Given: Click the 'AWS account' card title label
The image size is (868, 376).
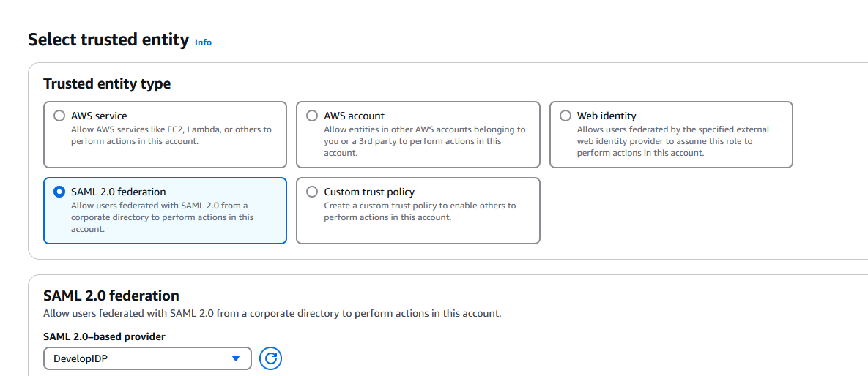Looking at the screenshot, I should click(x=354, y=116).
